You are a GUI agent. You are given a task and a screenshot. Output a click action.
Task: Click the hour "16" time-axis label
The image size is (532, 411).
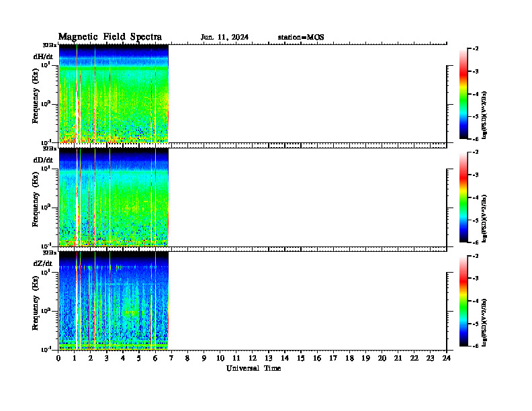point(317,359)
